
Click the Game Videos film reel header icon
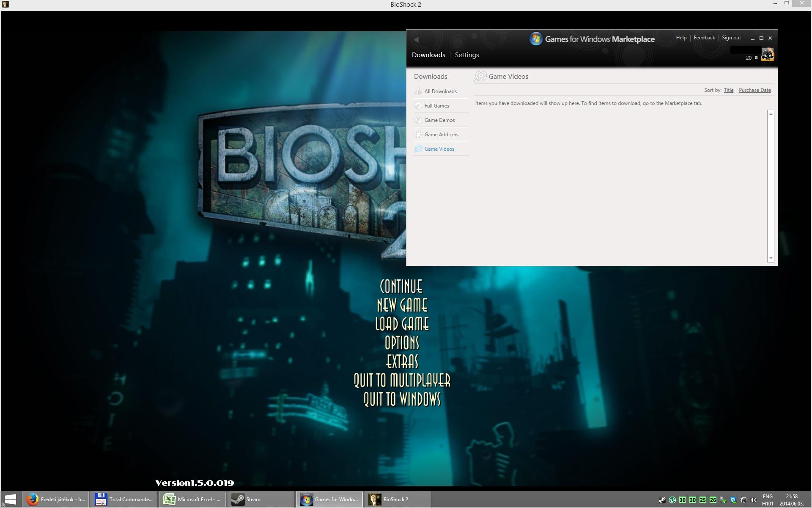point(480,76)
